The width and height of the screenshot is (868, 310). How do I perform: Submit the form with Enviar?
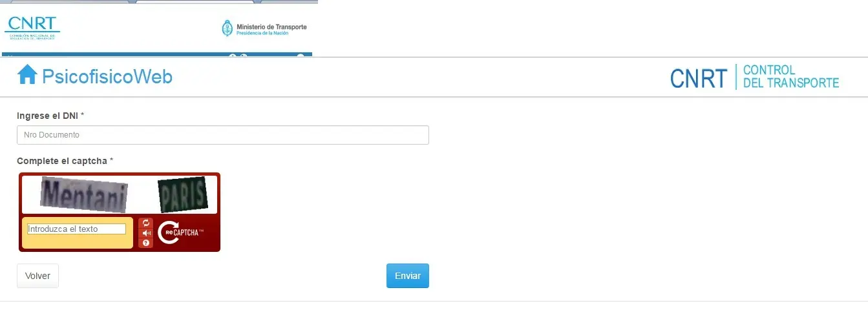(408, 276)
